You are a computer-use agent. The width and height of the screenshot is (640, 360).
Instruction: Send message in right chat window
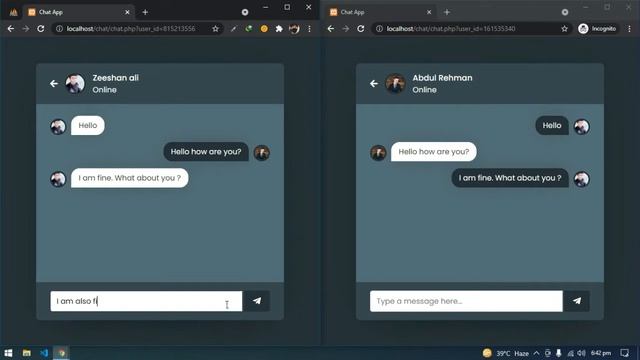pyautogui.click(x=576, y=301)
